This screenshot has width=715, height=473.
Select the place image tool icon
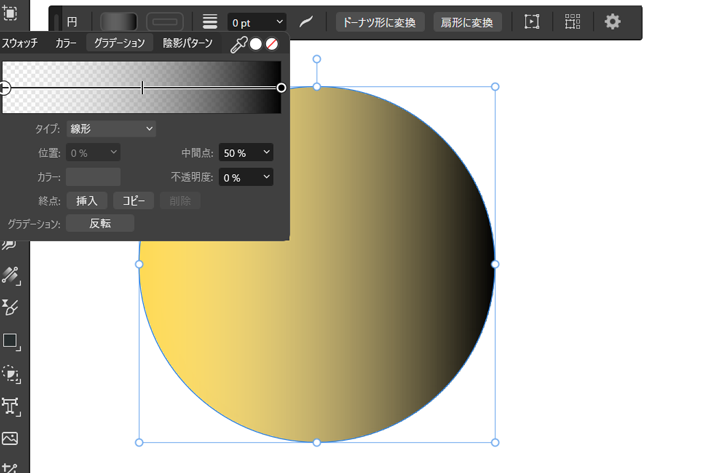click(x=10, y=438)
